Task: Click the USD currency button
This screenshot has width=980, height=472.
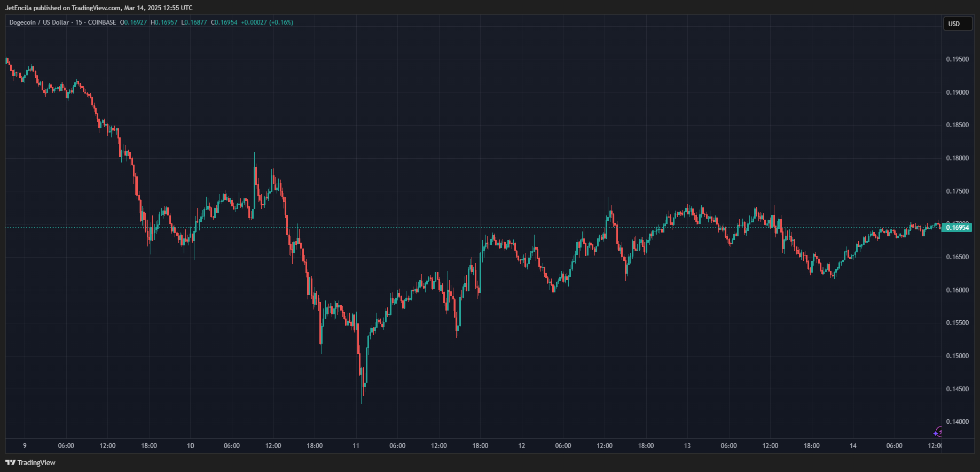Action: [958, 24]
